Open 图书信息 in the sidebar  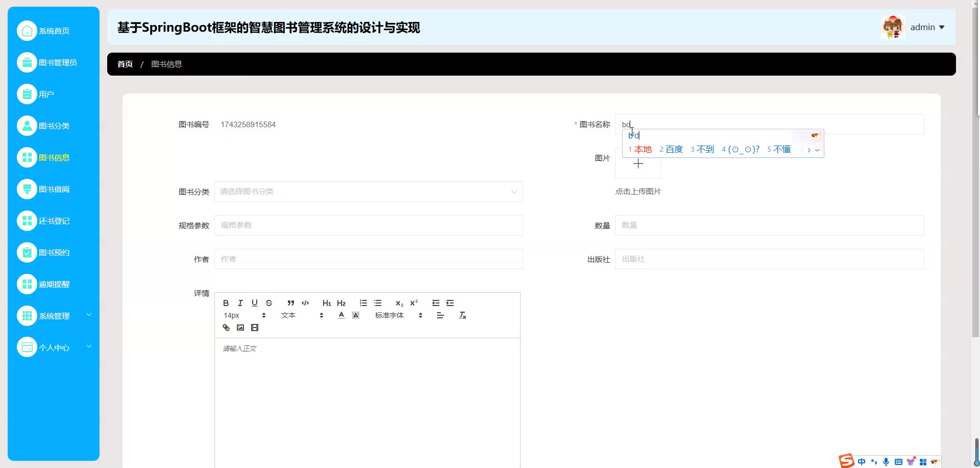[54, 157]
